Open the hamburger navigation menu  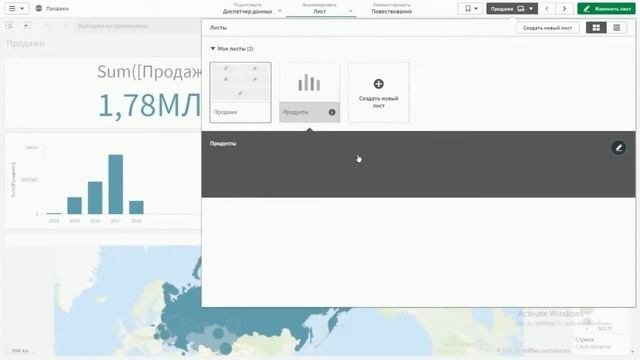tap(16, 9)
